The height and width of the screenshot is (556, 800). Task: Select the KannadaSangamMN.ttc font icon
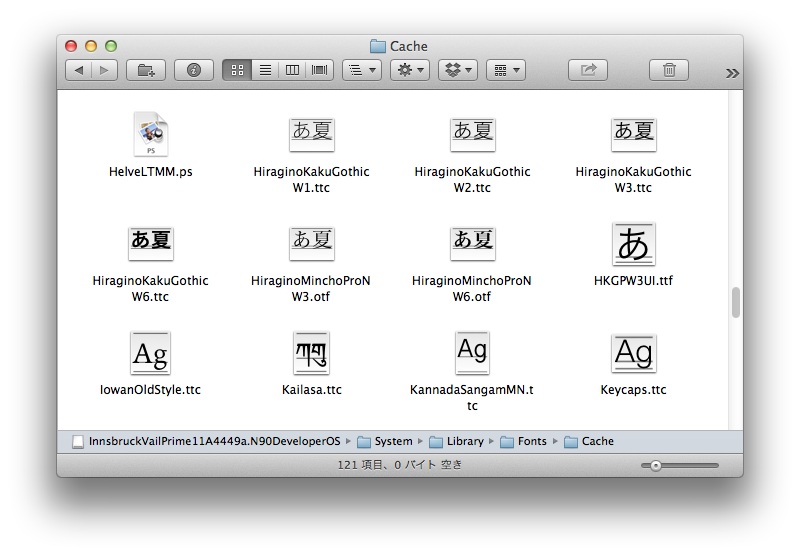pos(472,353)
